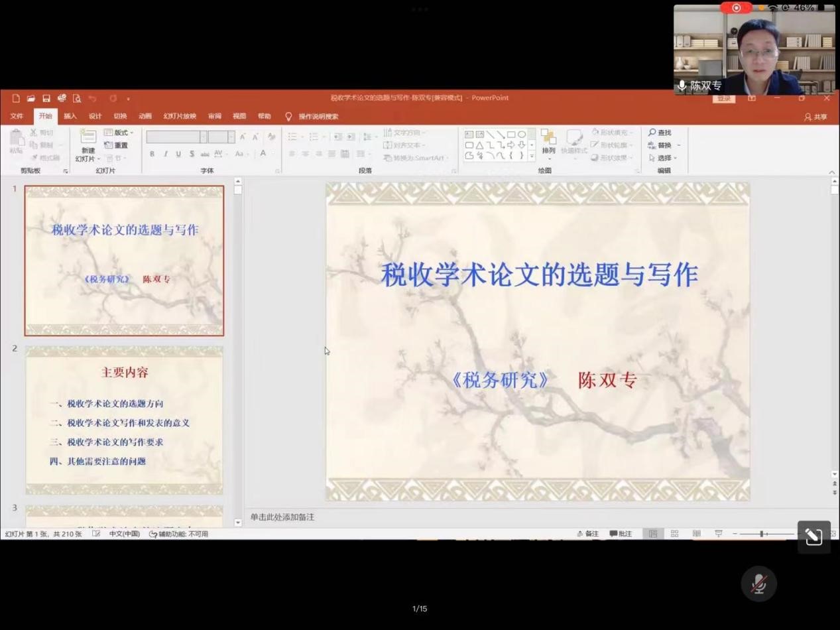This screenshot has height=630, width=840.
Task: Open the 选择 (Select) dropdown
Action: click(x=664, y=158)
